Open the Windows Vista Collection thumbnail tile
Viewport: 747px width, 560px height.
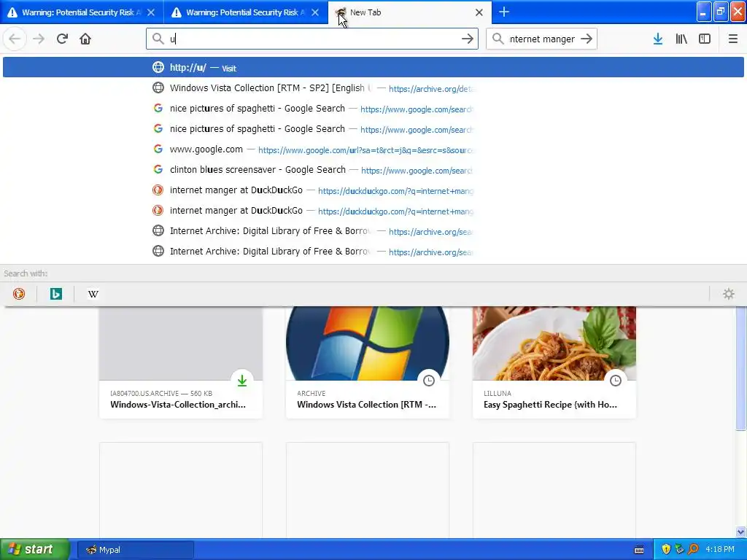coord(368,362)
